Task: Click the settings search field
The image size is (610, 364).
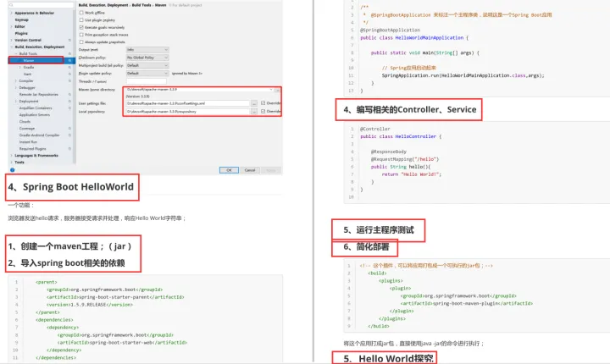Action: coord(41,5)
